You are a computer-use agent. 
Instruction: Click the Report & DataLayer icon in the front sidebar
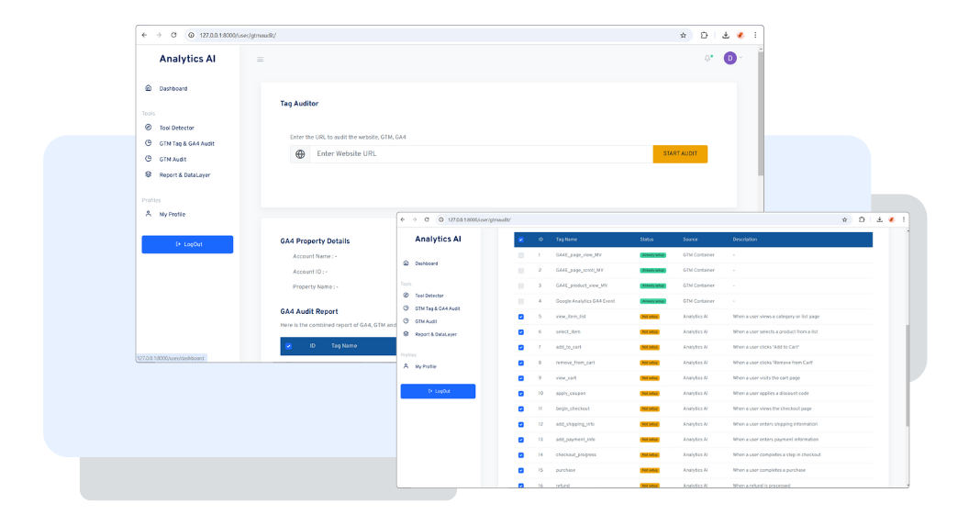[406, 334]
